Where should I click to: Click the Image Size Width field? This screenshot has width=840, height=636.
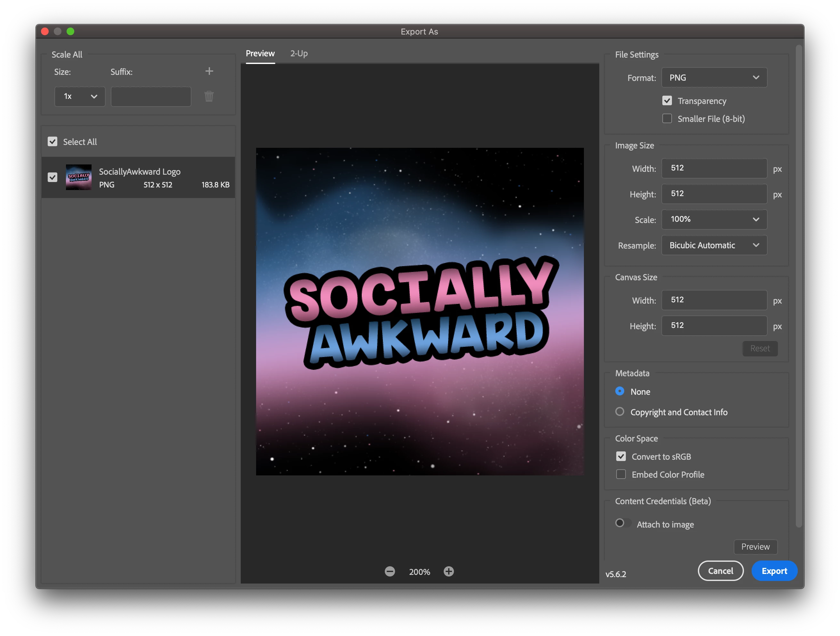[x=714, y=168]
